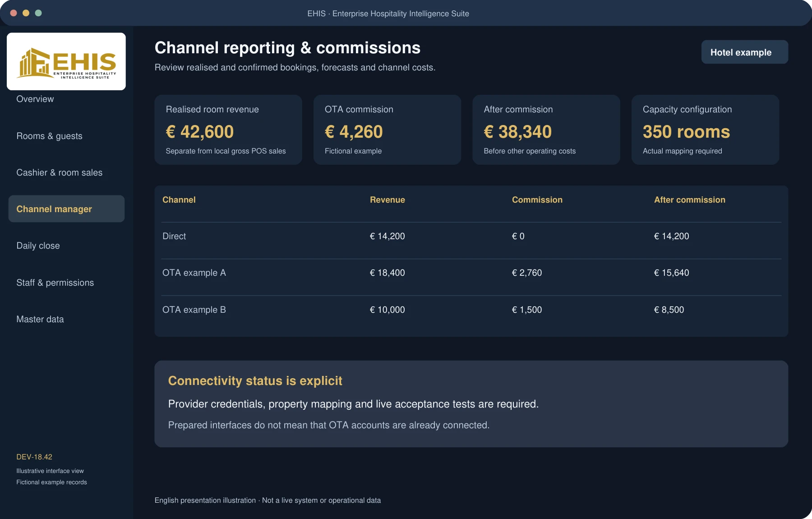Click the € 4,260 commission figure

[354, 132]
